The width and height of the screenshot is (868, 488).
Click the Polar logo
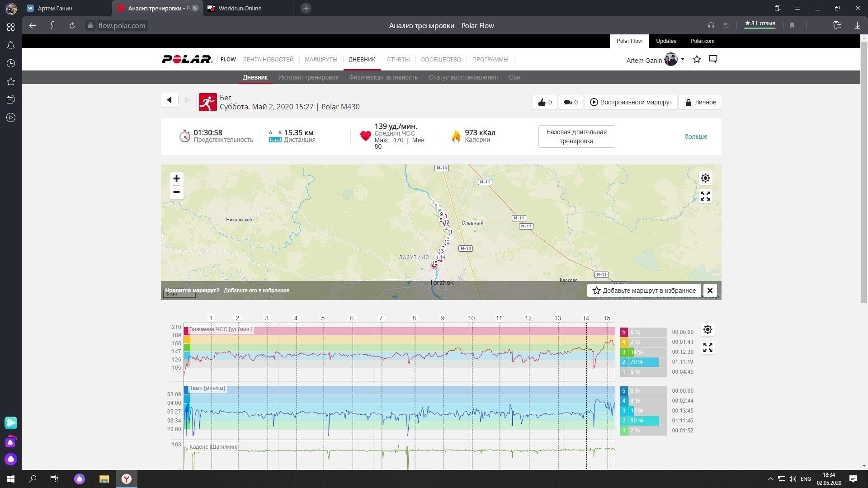187,59
